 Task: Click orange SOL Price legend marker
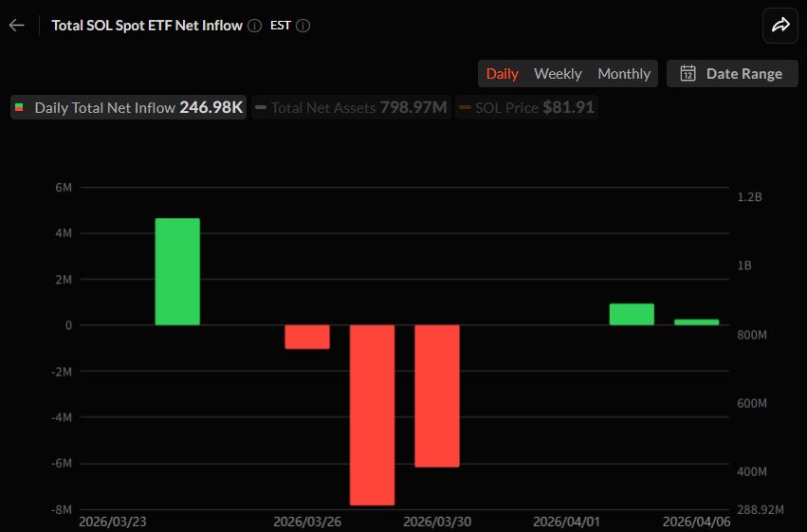tap(465, 108)
